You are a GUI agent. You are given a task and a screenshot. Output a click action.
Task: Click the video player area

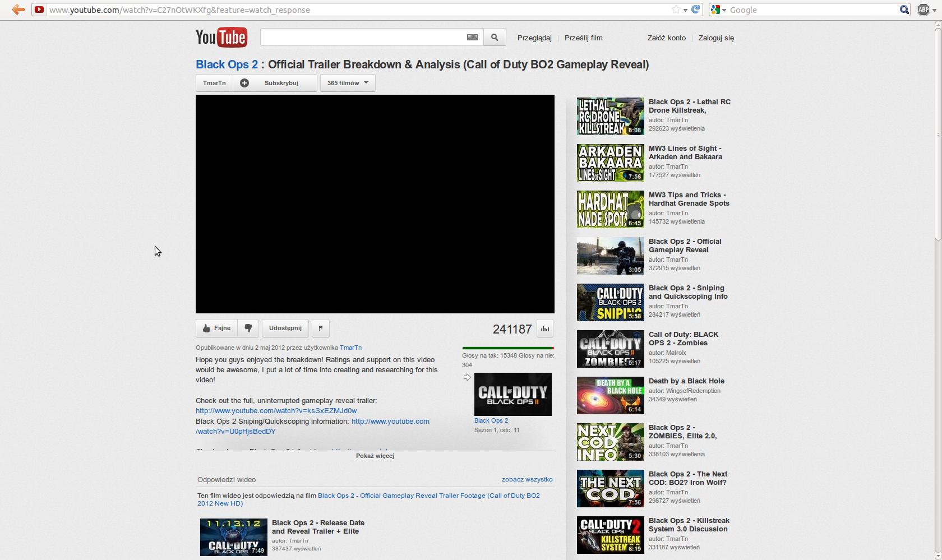click(375, 204)
